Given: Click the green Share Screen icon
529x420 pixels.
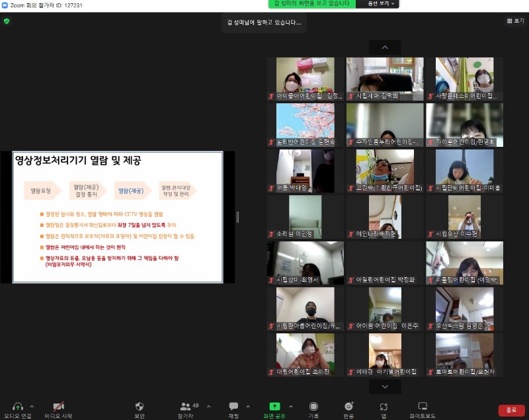Looking at the screenshot, I should click(275, 407).
